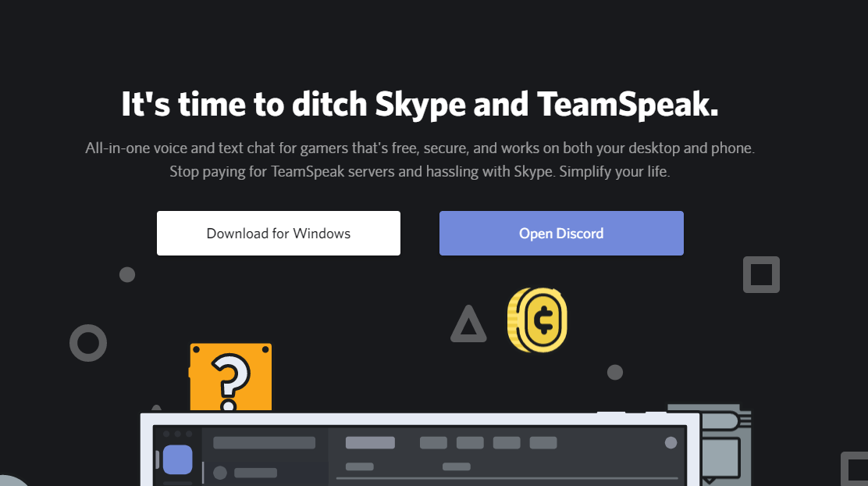
Task: Click the text "All-in-one voice and text chat"
Action: click(180, 148)
